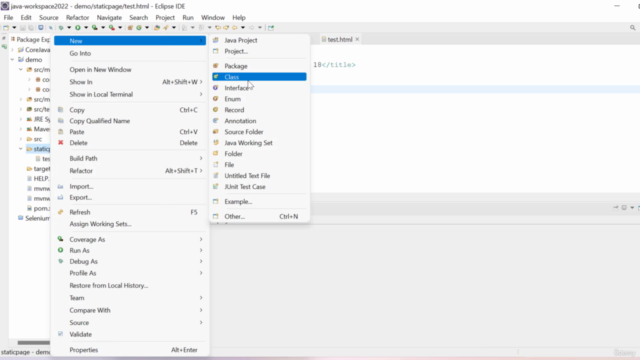Open the Navigate menu in the menu bar

click(109, 18)
